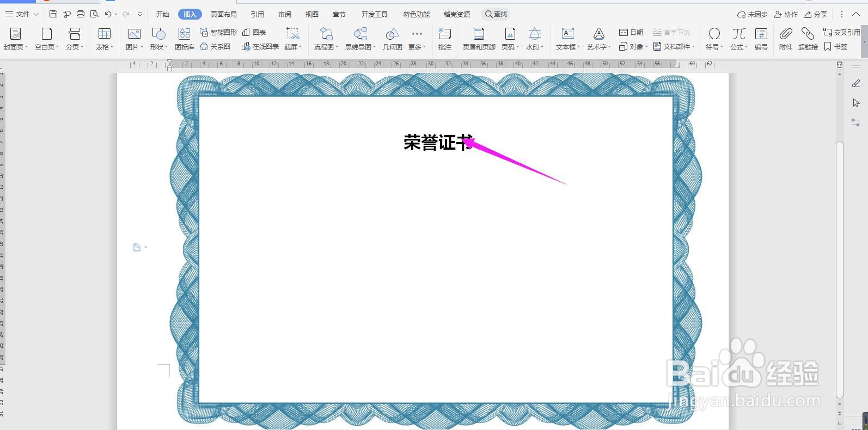Insert a text box
Viewport: 868px width, 430px height.
point(568,39)
